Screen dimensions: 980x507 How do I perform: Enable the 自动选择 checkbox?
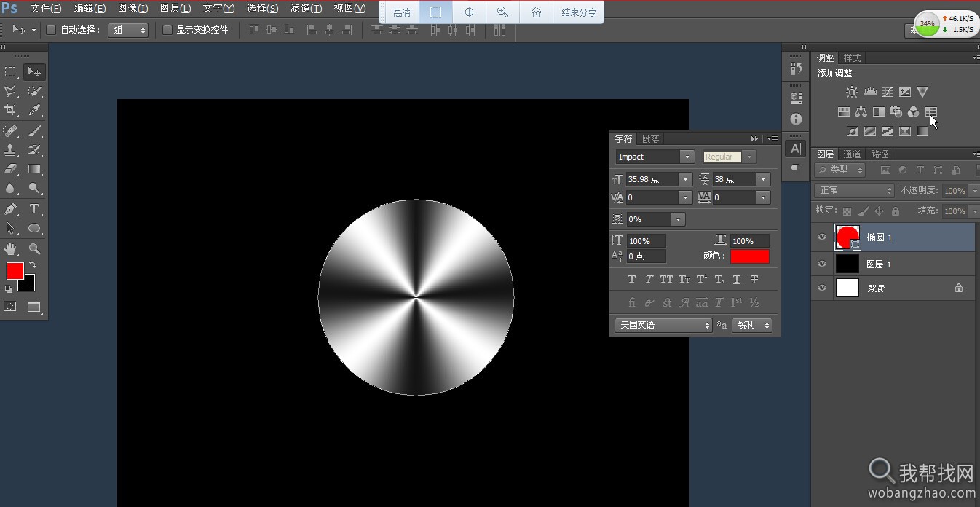[x=51, y=30]
